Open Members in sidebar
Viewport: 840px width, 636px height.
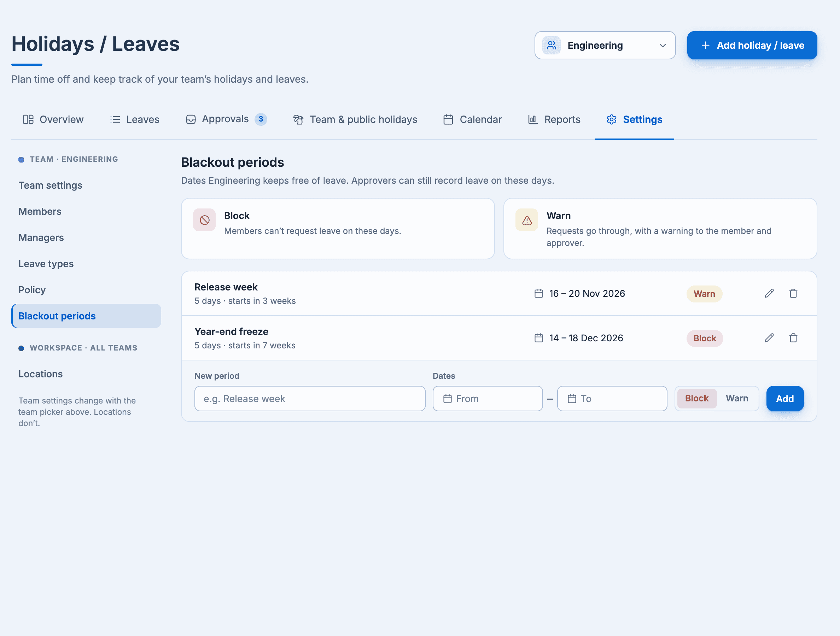tap(86, 211)
